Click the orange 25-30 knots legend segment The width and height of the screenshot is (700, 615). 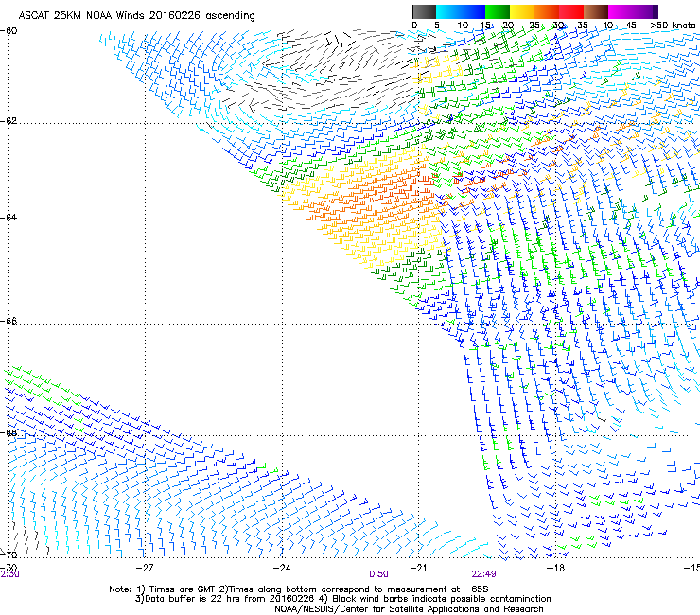[547, 11]
